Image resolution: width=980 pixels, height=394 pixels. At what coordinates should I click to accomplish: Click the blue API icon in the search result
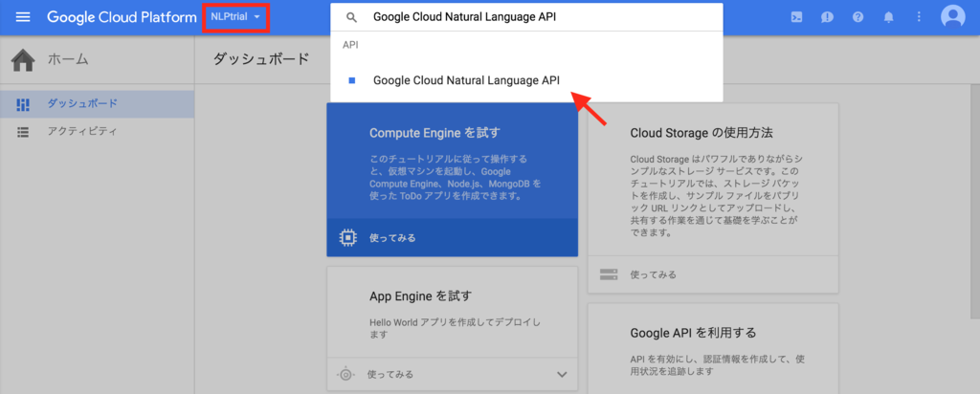tap(352, 80)
